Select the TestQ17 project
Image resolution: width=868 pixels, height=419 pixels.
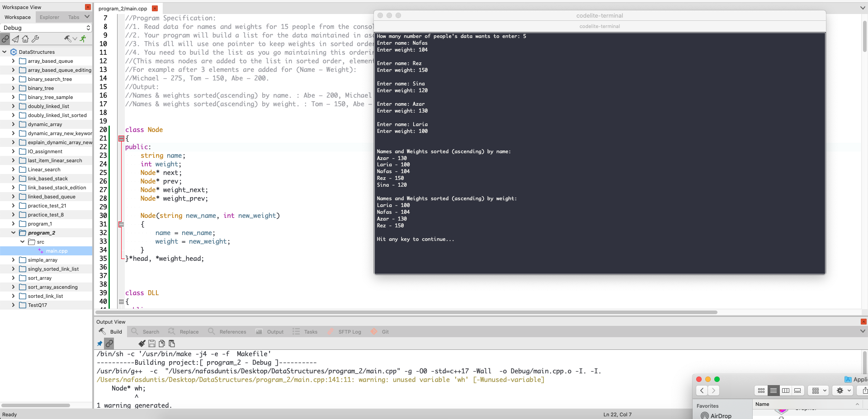click(38, 305)
